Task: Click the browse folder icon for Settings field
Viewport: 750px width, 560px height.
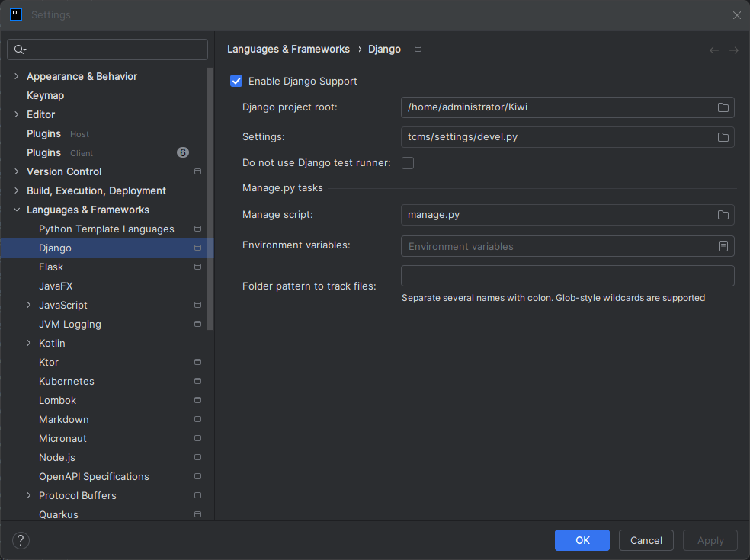Action: point(723,137)
